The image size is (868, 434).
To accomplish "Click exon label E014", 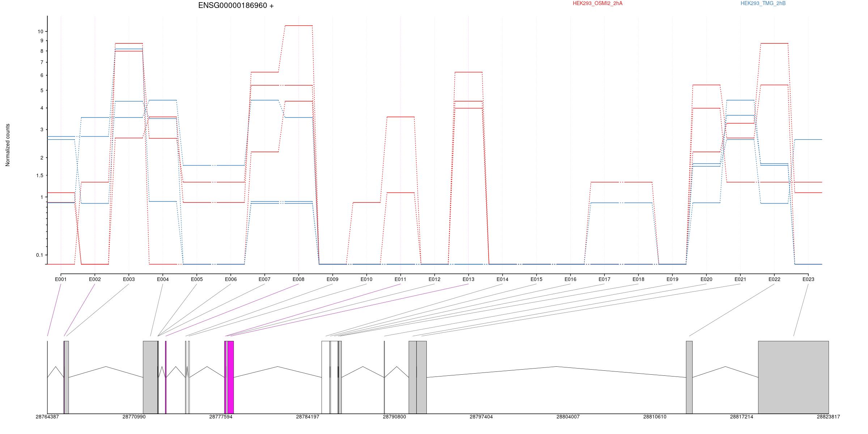I will tap(502, 279).
